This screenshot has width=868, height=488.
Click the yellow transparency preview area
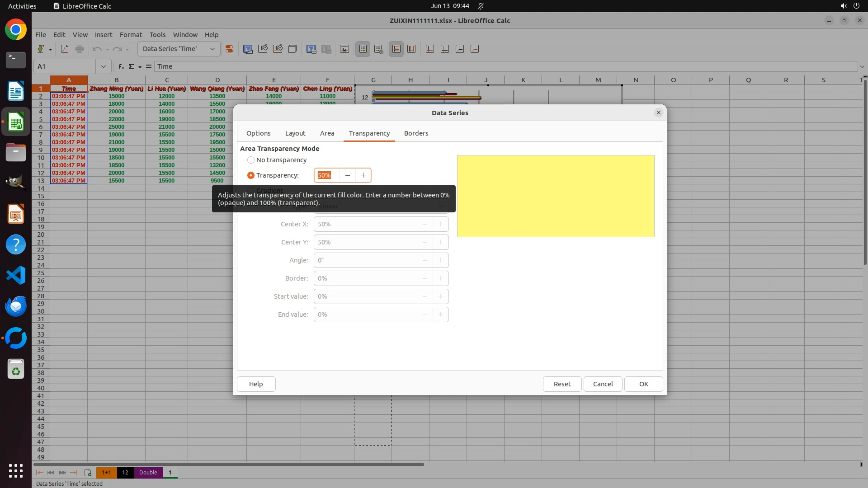pyautogui.click(x=555, y=196)
